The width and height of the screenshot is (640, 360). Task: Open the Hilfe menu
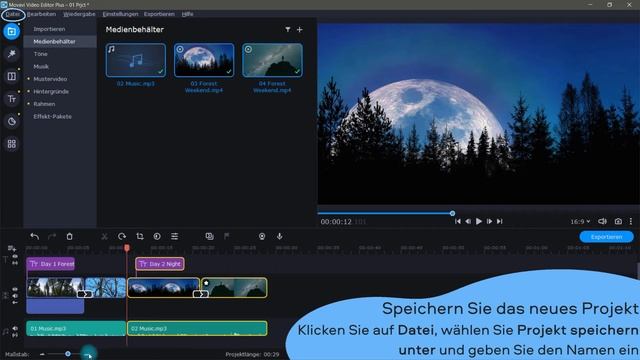click(x=187, y=14)
